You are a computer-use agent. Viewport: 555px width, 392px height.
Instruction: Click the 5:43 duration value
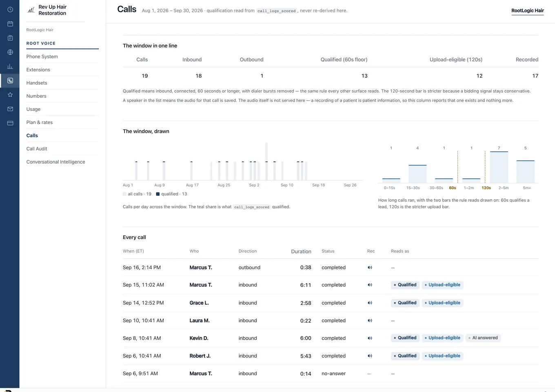pos(306,356)
